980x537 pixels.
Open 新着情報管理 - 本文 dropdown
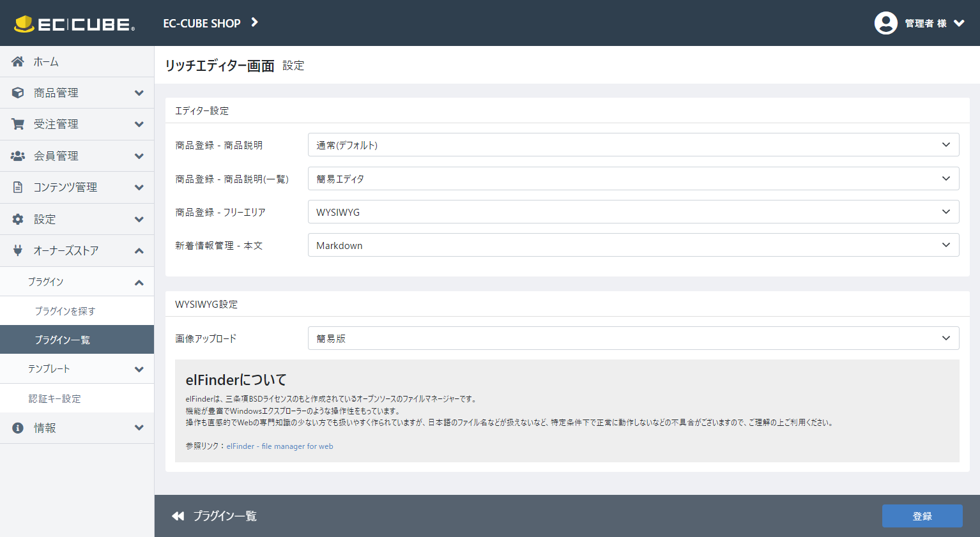(x=633, y=245)
